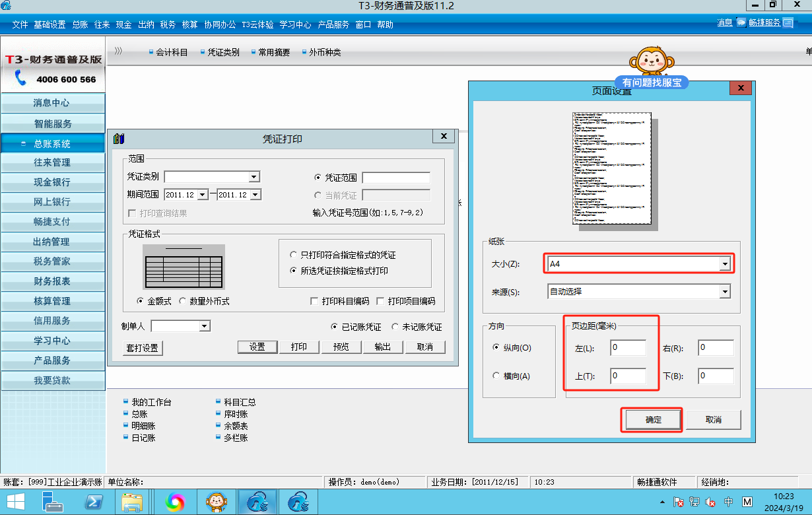
Task: Choose 只打印符合指定格式的凭证 option
Action: pyautogui.click(x=294, y=255)
